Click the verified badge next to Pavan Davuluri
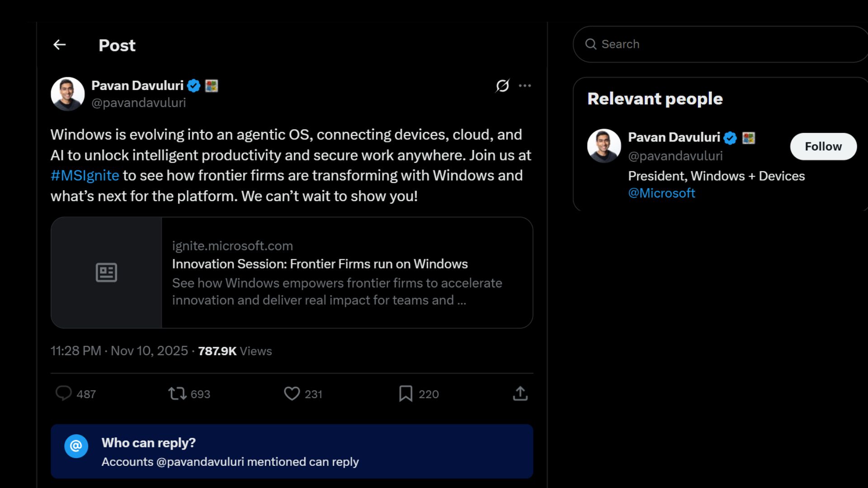Viewport: 868px width, 488px height. pos(193,86)
